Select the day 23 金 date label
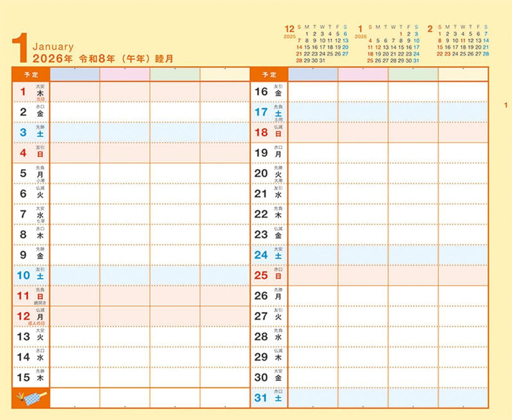 click(269, 234)
